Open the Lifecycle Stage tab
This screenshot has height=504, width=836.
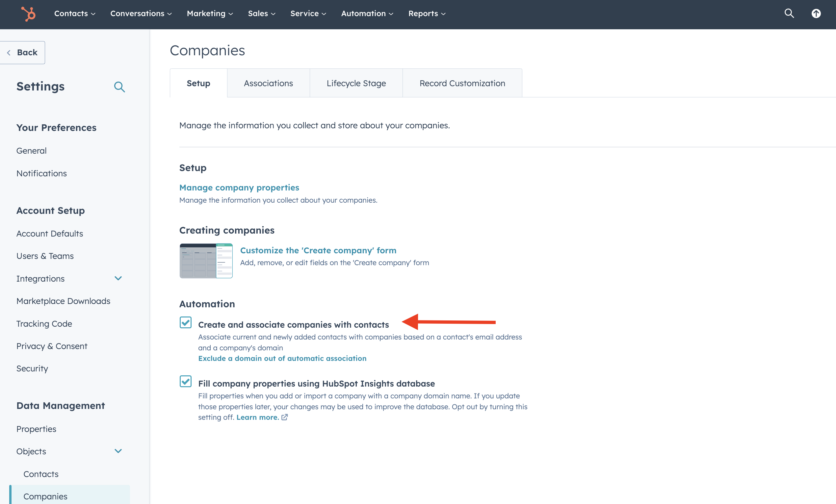pyautogui.click(x=356, y=83)
